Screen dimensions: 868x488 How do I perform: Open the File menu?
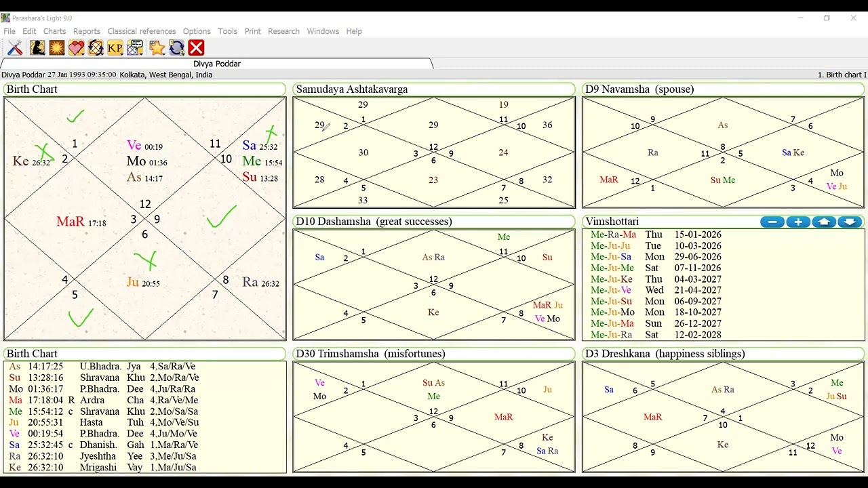[9, 31]
